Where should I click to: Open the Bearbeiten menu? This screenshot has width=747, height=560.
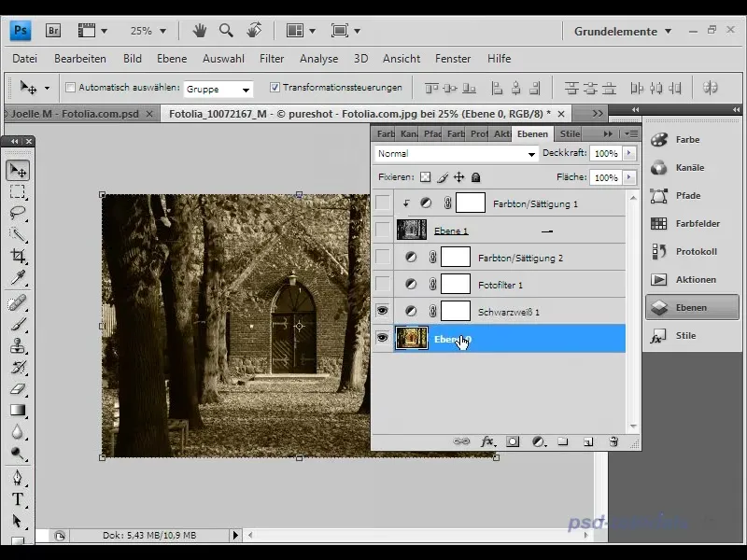click(80, 59)
